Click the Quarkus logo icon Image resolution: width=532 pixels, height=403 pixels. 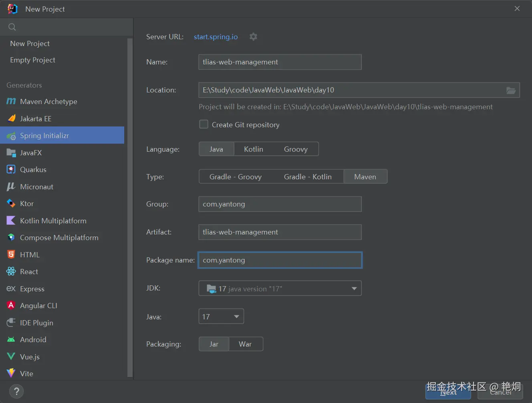coord(11,170)
